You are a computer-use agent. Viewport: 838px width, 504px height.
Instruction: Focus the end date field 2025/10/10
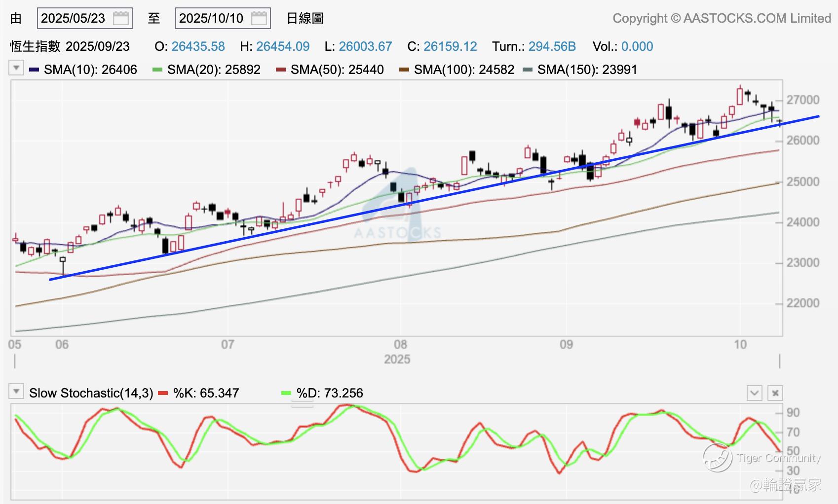click(x=212, y=19)
